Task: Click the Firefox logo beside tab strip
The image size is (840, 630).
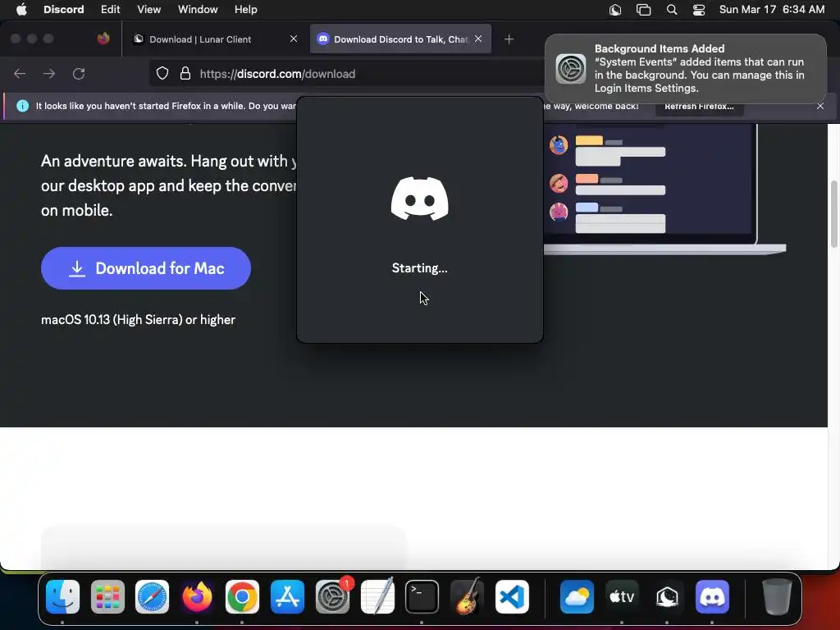Action: pyautogui.click(x=103, y=39)
